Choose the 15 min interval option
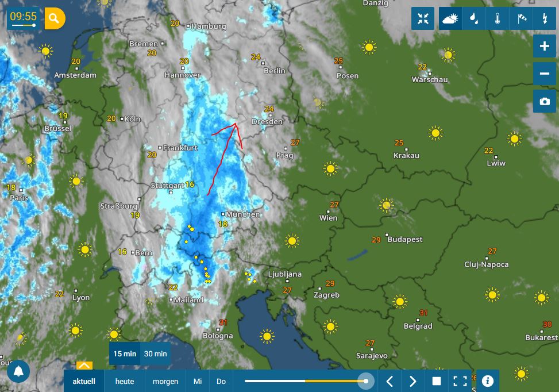The height and width of the screenshot is (392, 559). click(125, 354)
